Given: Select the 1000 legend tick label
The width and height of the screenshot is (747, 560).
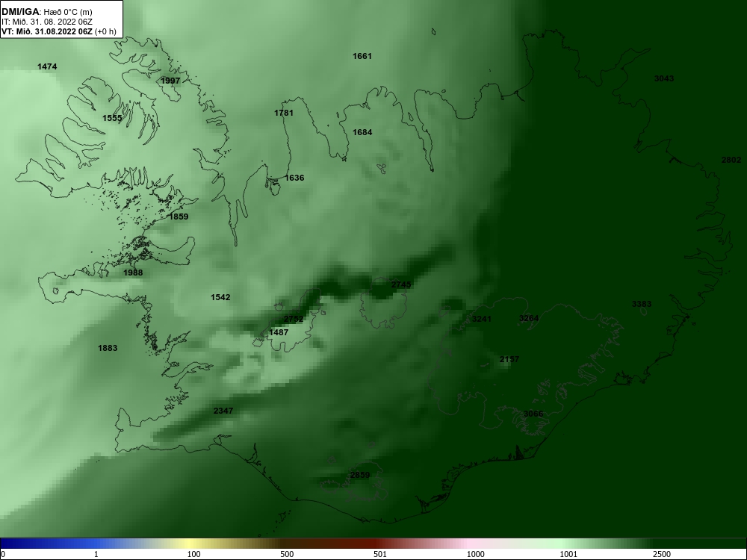Looking at the screenshot, I should click(x=475, y=554).
